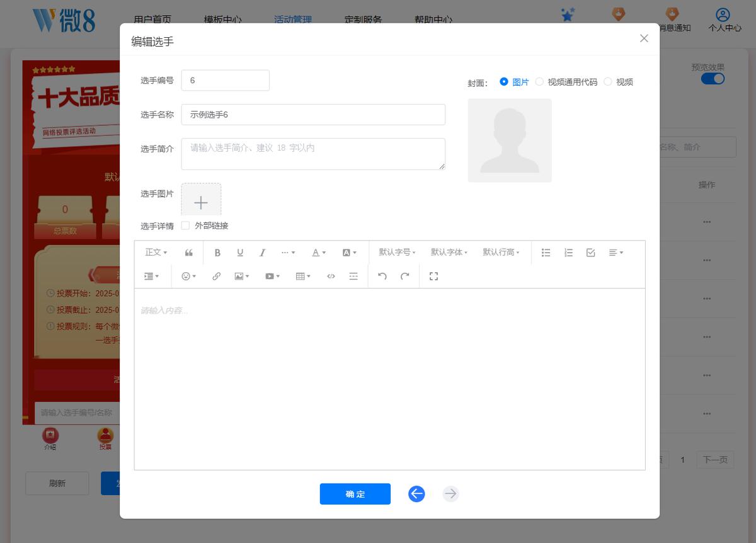
Task: Click the 微8 logo
Action: [64, 21]
